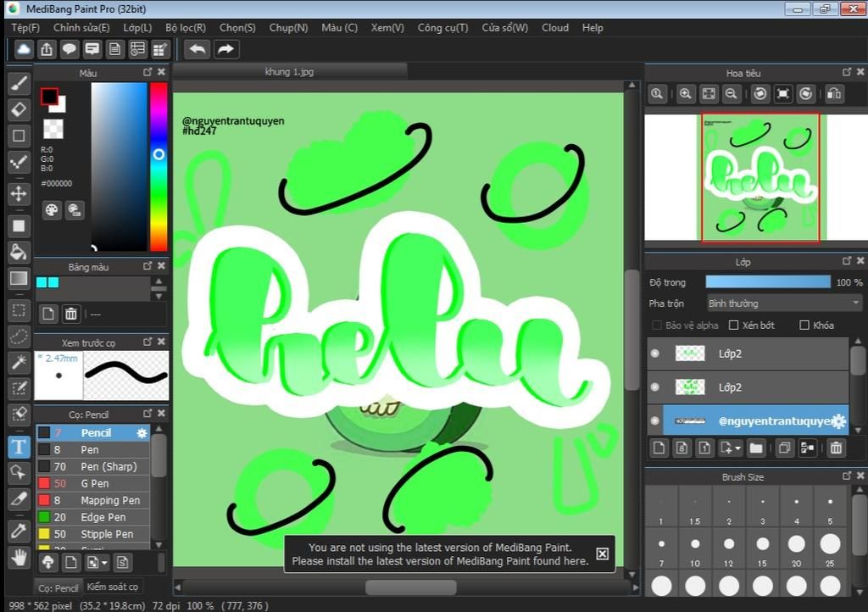Open the Bộ lọc(R) menu
This screenshot has width=868, height=612.
186,28
